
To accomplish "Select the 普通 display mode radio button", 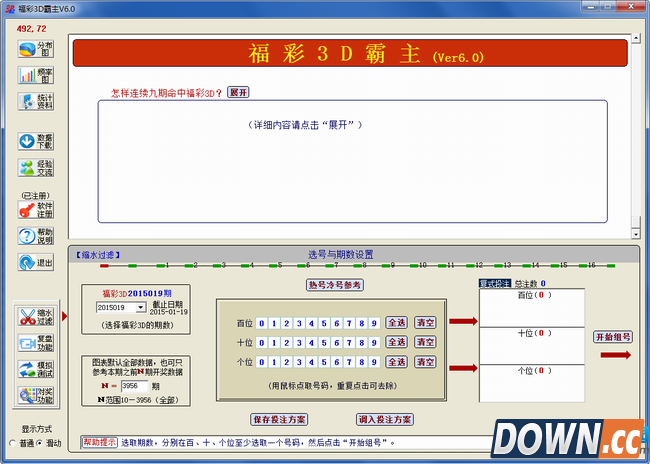I will (x=12, y=443).
